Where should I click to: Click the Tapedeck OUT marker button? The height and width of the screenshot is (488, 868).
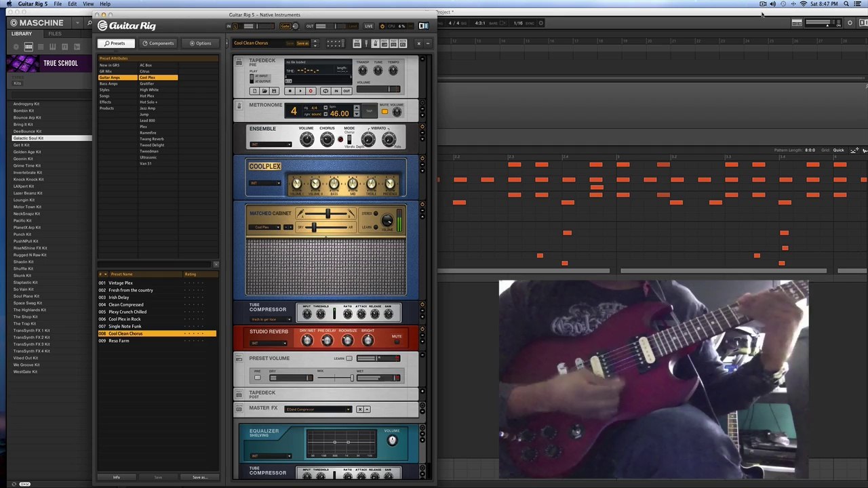tap(347, 91)
